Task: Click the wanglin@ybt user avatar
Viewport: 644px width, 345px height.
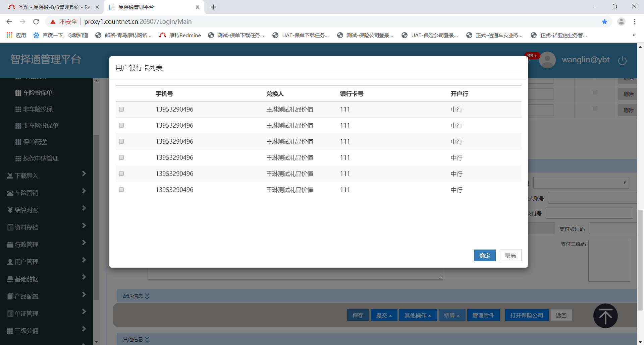Action: [547, 60]
